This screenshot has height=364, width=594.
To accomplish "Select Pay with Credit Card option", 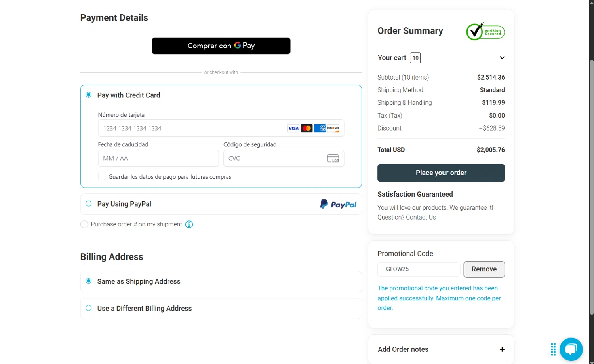I will [89, 95].
